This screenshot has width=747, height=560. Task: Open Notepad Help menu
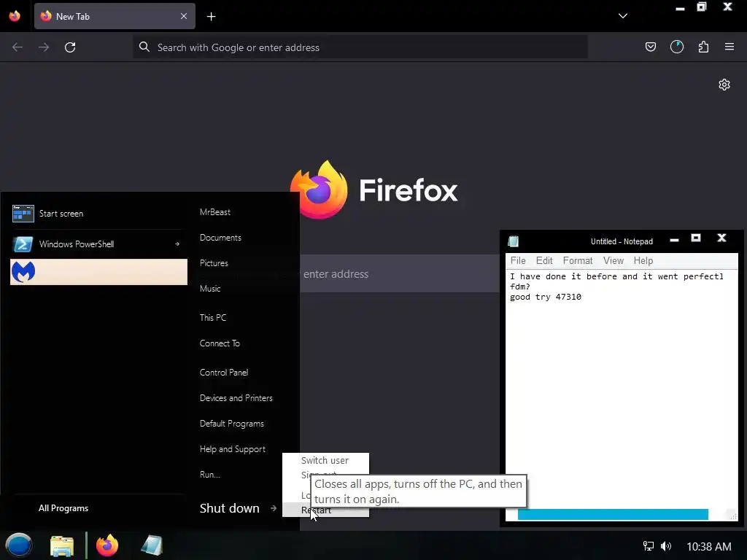point(643,260)
